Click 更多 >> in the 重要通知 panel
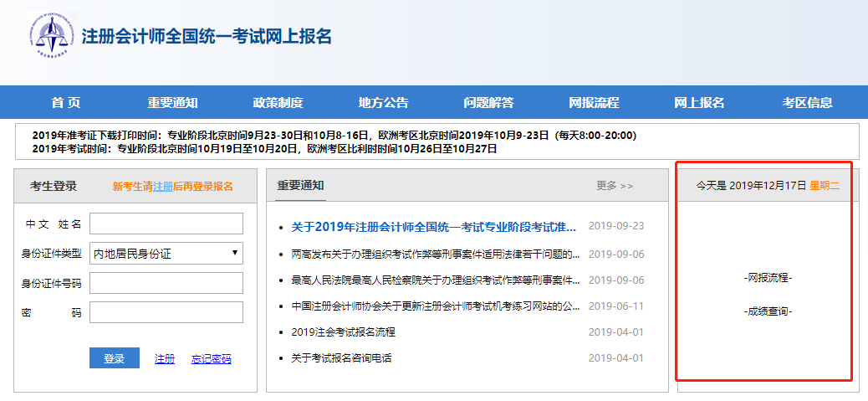This screenshot has height=401, width=868. [615, 186]
